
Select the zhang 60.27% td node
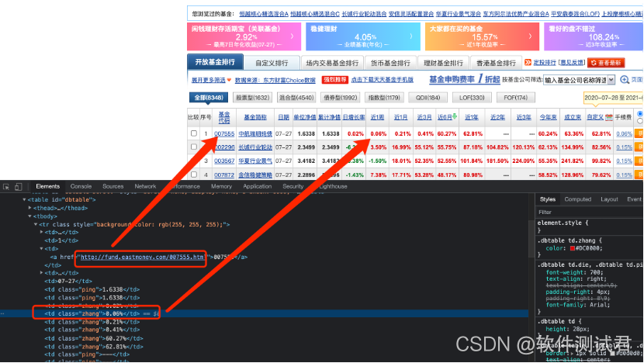[x=94, y=338]
